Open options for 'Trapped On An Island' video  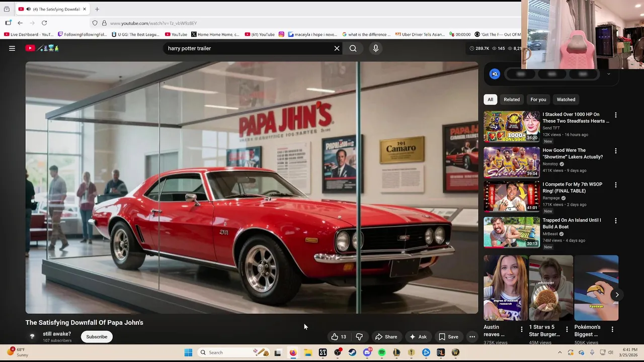tap(615, 221)
